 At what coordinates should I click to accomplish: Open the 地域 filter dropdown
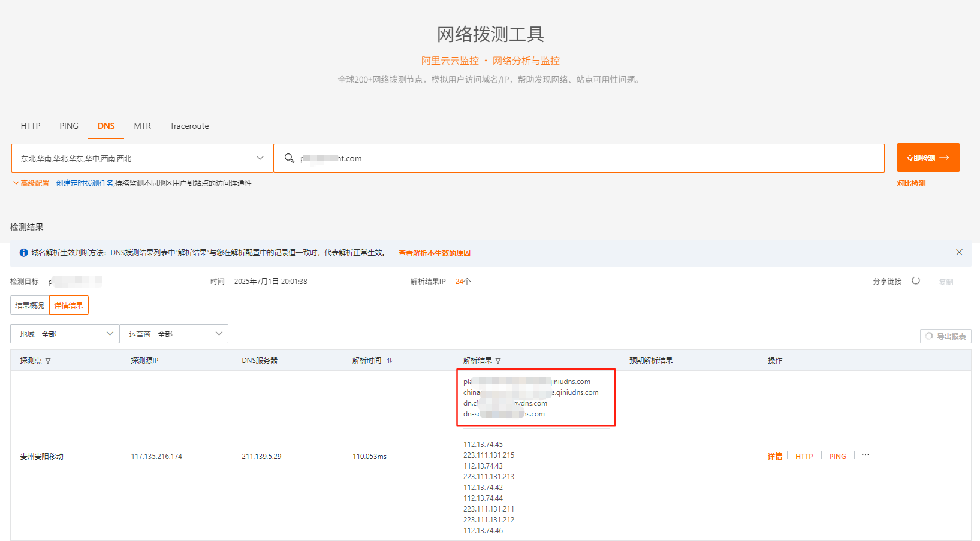65,334
